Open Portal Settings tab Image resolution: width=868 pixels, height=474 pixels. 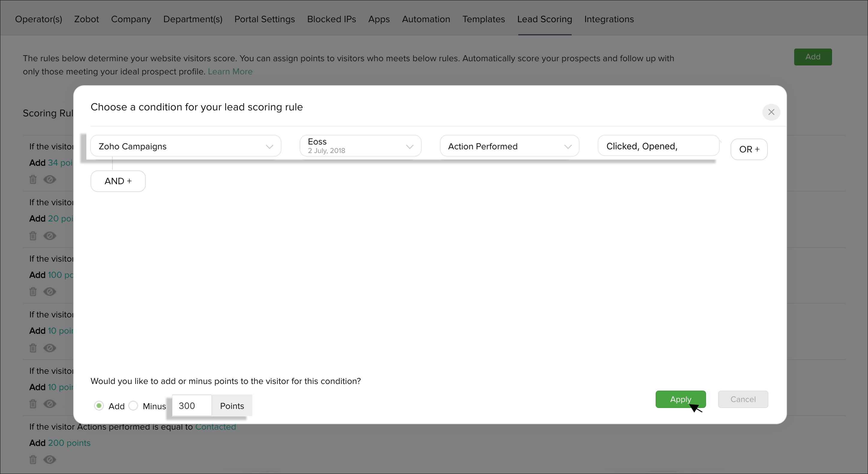pyautogui.click(x=265, y=19)
